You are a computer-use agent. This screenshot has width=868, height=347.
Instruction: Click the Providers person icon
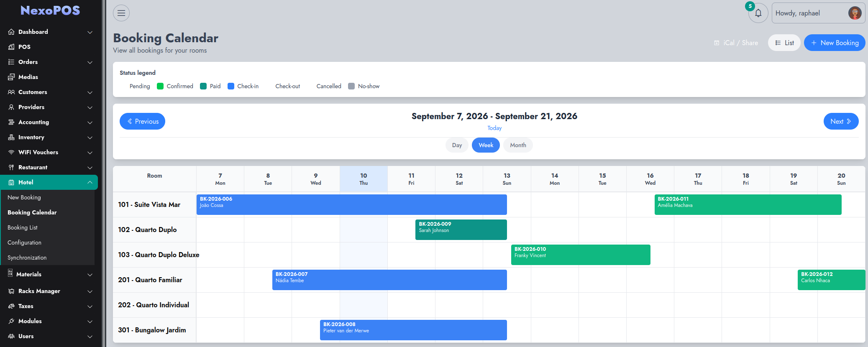pos(11,107)
